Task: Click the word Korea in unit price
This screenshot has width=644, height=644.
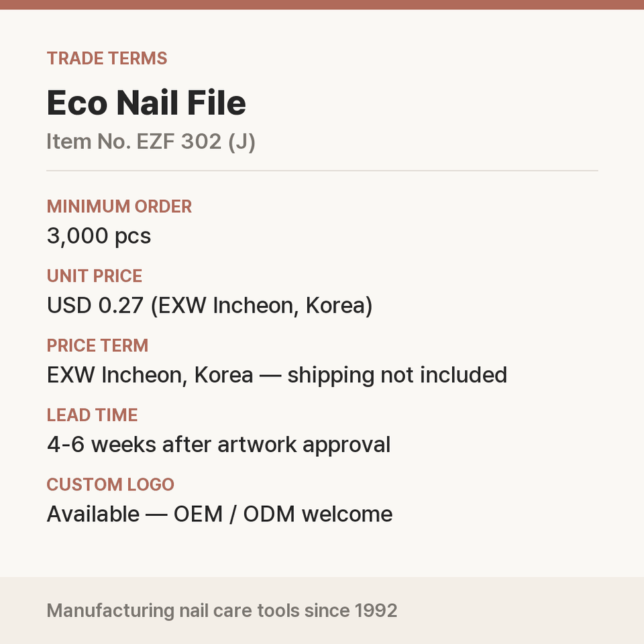Action: click(335, 306)
